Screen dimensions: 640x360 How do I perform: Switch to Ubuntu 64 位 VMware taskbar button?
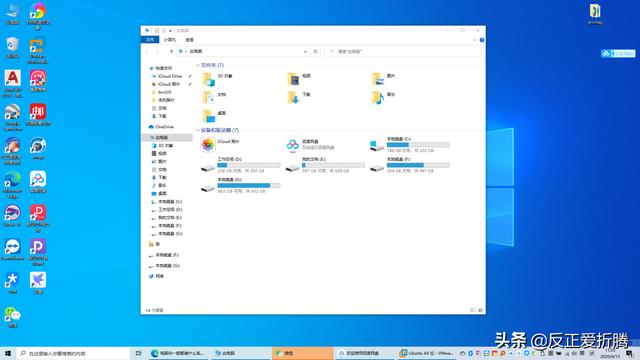coord(426,353)
